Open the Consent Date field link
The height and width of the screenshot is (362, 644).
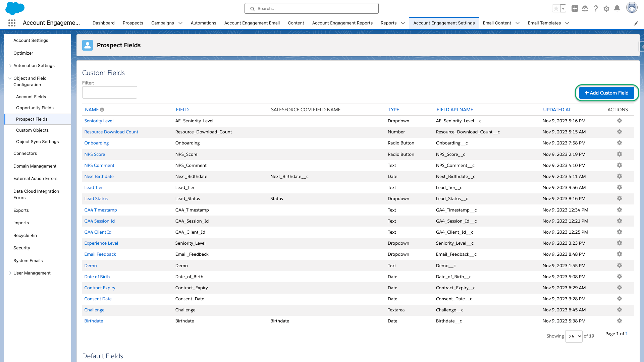pos(98,299)
